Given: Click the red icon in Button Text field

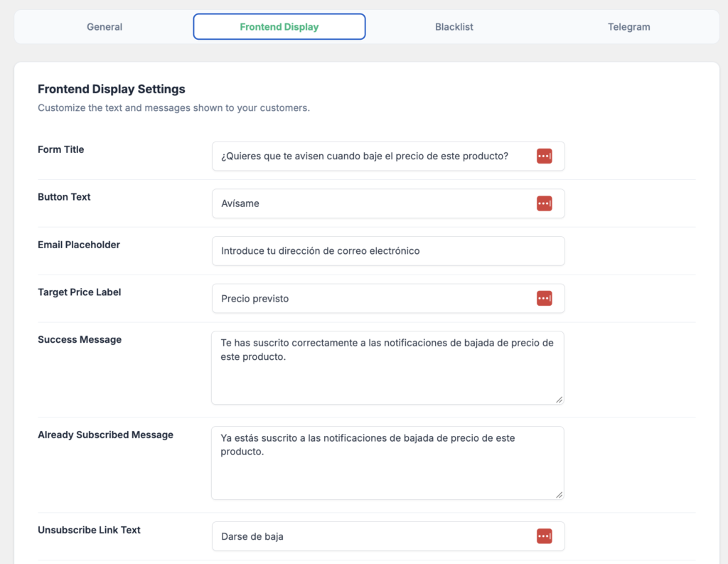Looking at the screenshot, I should (x=544, y=203).
